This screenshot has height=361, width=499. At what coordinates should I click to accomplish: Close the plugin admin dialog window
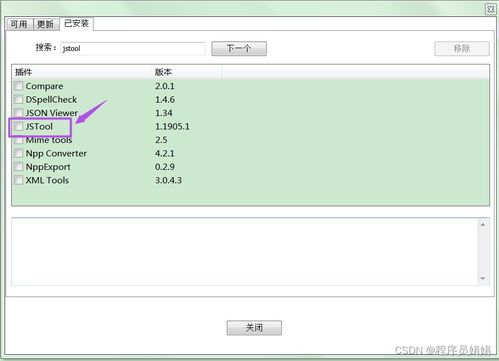point(490,9)
